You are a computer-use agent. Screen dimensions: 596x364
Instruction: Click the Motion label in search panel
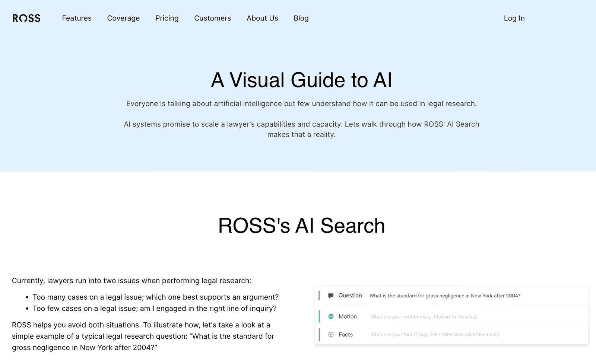348,316
